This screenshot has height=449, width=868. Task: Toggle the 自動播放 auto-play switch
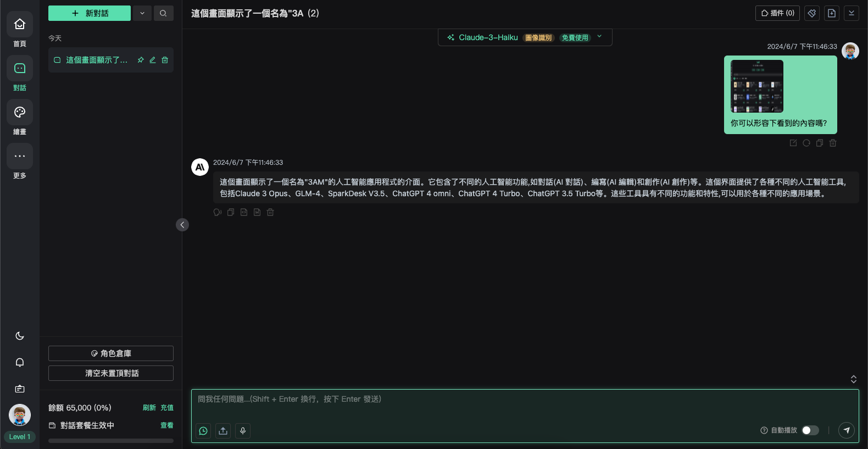point(810,430)
